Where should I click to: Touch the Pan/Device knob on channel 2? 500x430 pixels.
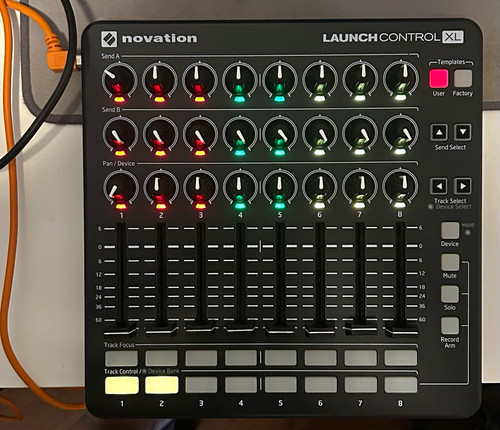click(160, 187)
